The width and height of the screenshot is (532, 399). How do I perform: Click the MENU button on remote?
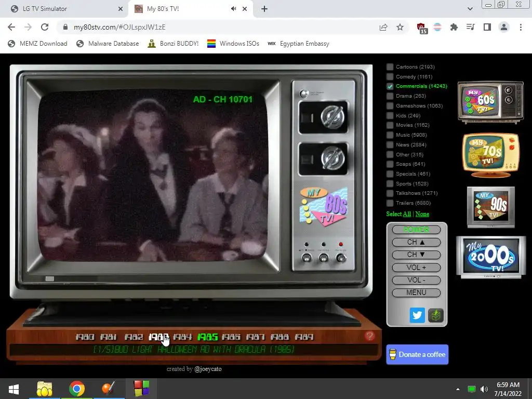pyautogui.click(x=416, y=292)
